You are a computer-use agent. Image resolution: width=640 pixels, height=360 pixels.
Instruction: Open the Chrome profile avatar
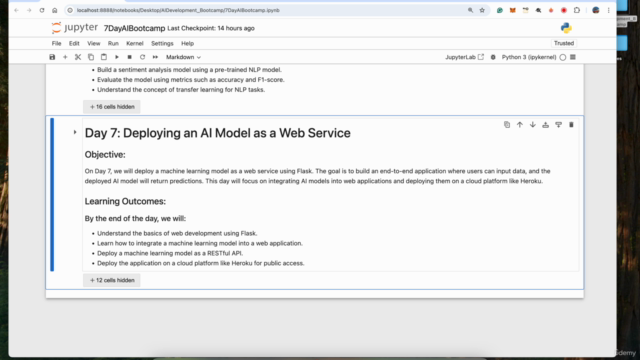(596, 10)
